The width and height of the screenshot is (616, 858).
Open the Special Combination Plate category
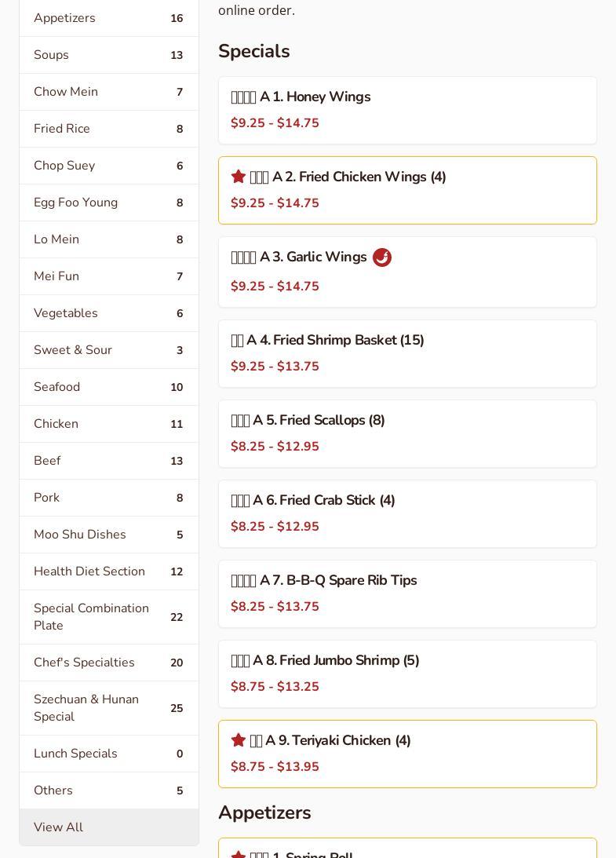point(108,617)
